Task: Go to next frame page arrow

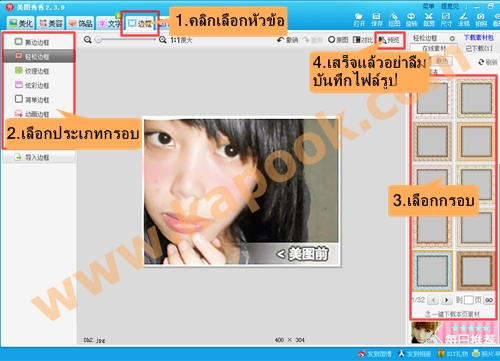Action: 446,300
